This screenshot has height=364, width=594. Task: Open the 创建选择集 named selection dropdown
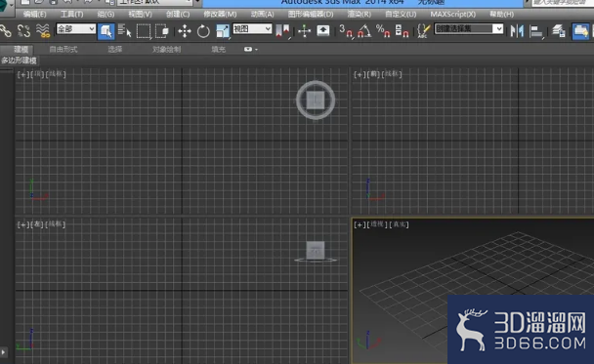469,28
